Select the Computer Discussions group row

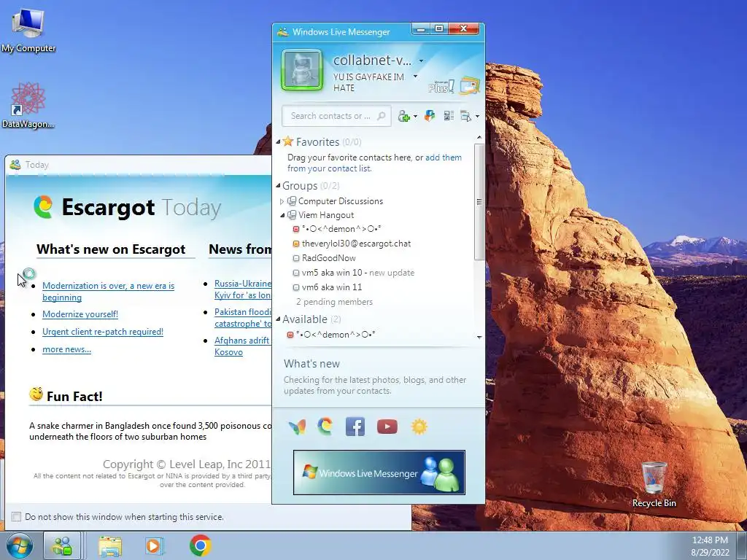[341, 201]
